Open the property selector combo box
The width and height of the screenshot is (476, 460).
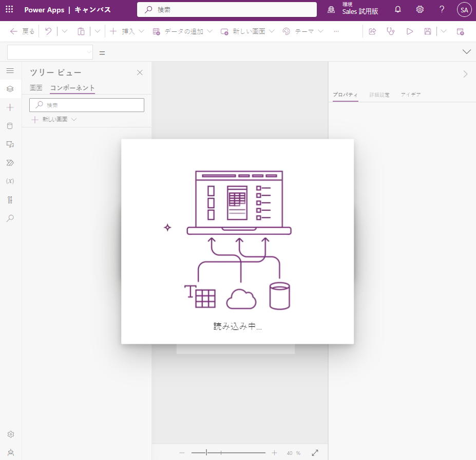(50, 52)
